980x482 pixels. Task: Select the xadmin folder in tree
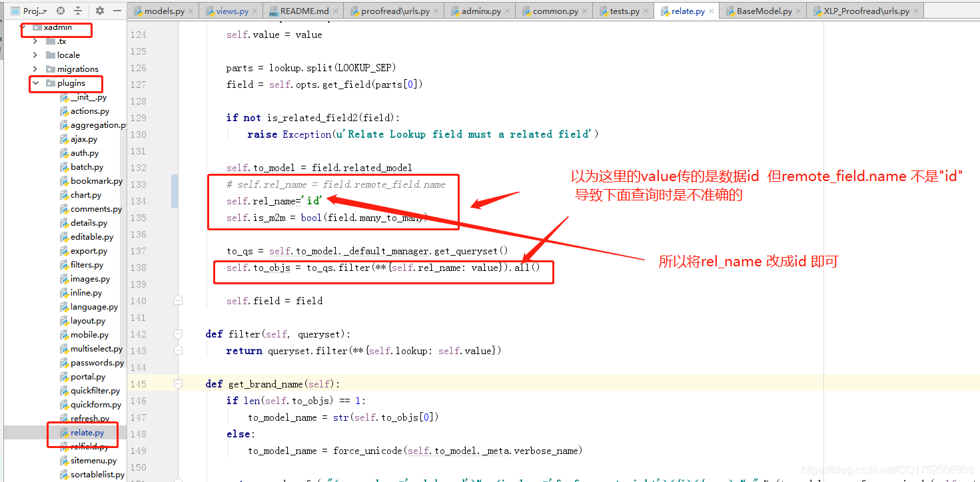coord(57,27)
